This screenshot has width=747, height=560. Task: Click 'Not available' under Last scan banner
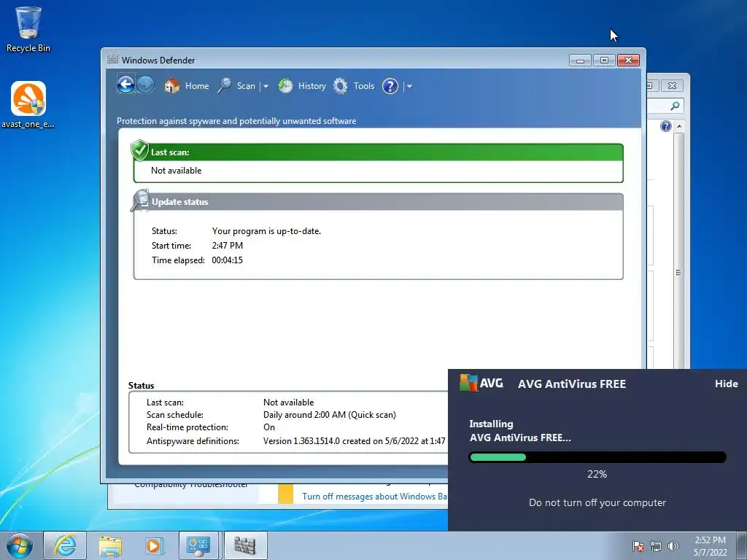[177, 171]
